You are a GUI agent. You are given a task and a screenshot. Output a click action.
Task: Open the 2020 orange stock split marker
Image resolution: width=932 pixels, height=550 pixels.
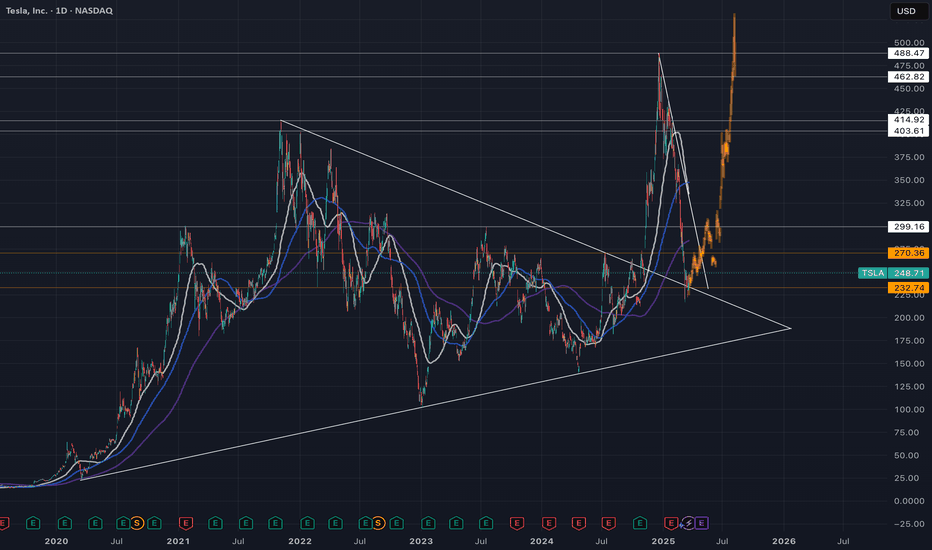pos(137,523)
